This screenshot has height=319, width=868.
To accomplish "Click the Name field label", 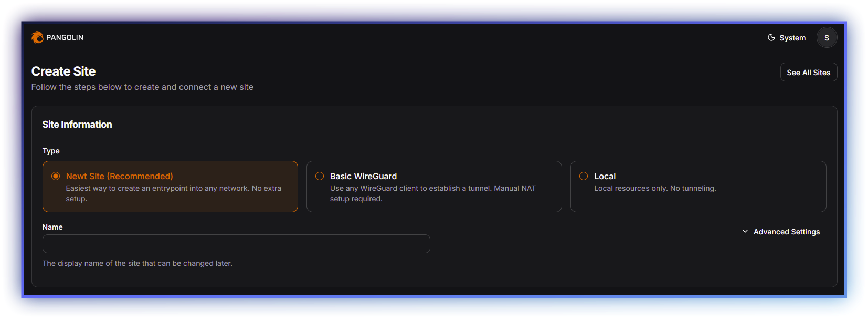I will coord(52,227).
